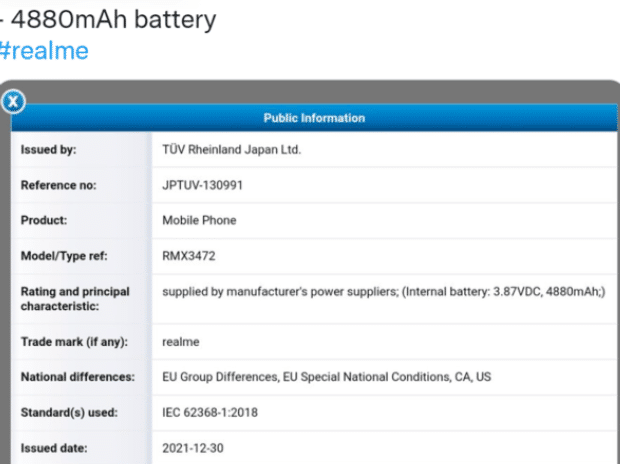
Task: Select the IEC 62368-1:2018 standard value
Action: click(209, 412)
